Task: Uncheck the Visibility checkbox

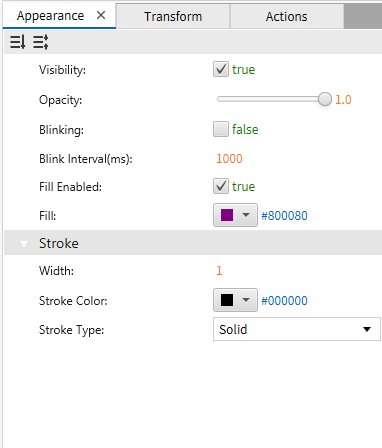Action: point(221,69)
